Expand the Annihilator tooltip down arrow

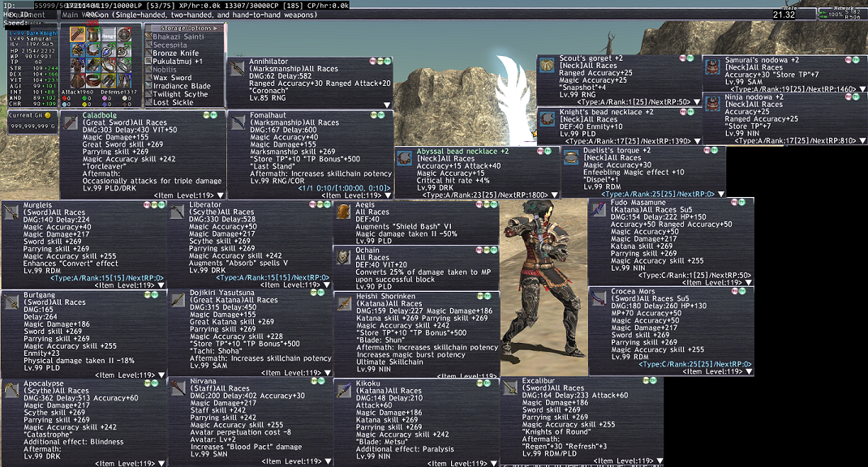[387, 105]
